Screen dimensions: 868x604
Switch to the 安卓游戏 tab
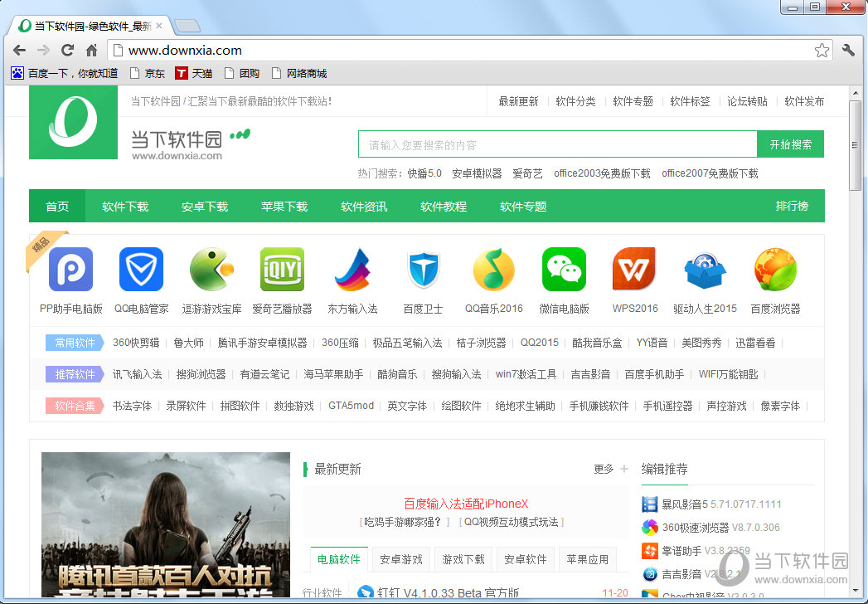pyautogui.click(x=401, y=560)
